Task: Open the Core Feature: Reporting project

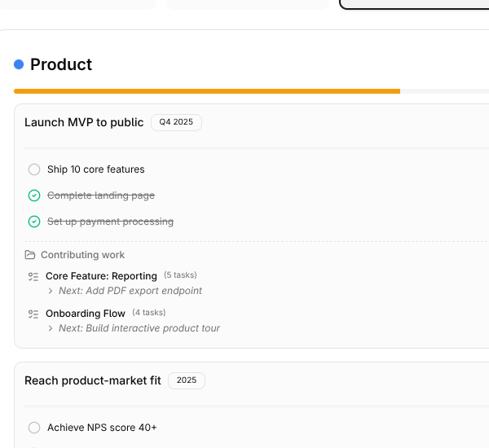Action: pos(101,276)
